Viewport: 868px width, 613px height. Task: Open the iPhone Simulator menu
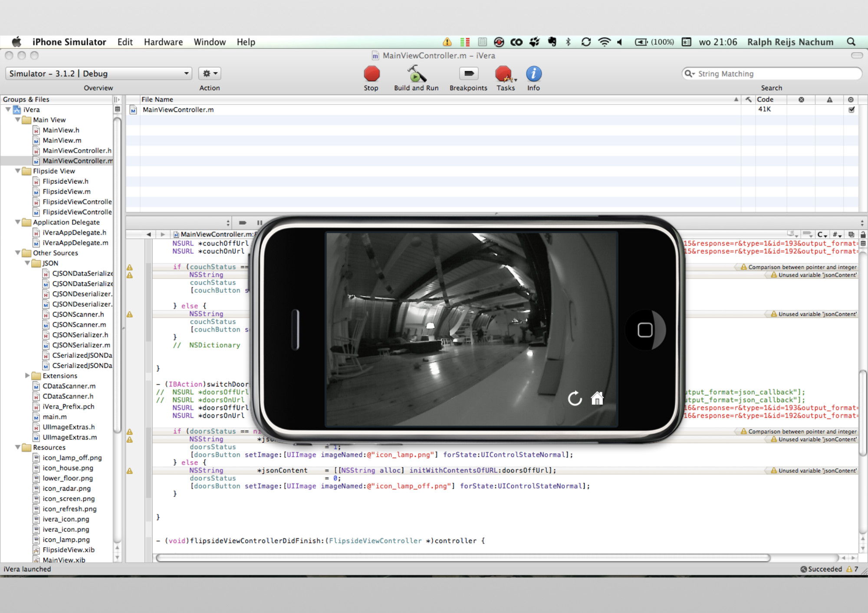69,42
